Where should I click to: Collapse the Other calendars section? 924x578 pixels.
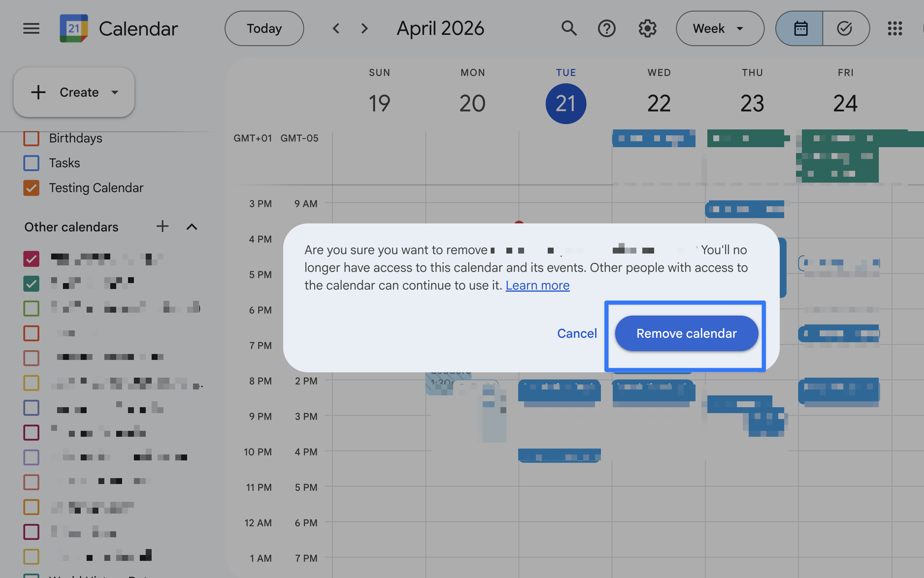[x=192, y=227]
